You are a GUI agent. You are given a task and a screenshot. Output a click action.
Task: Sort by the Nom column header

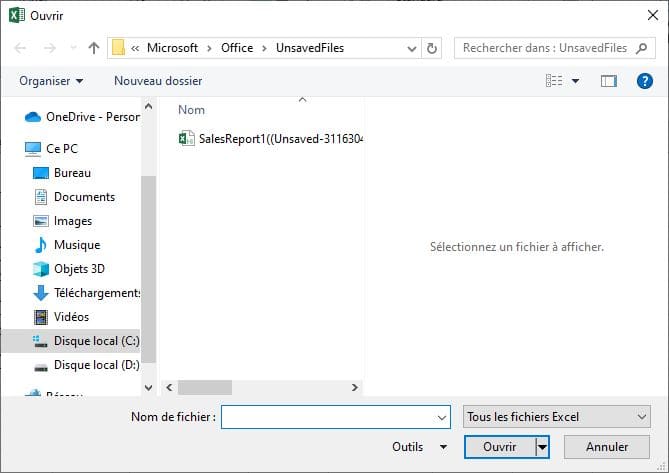click(191, 110)
